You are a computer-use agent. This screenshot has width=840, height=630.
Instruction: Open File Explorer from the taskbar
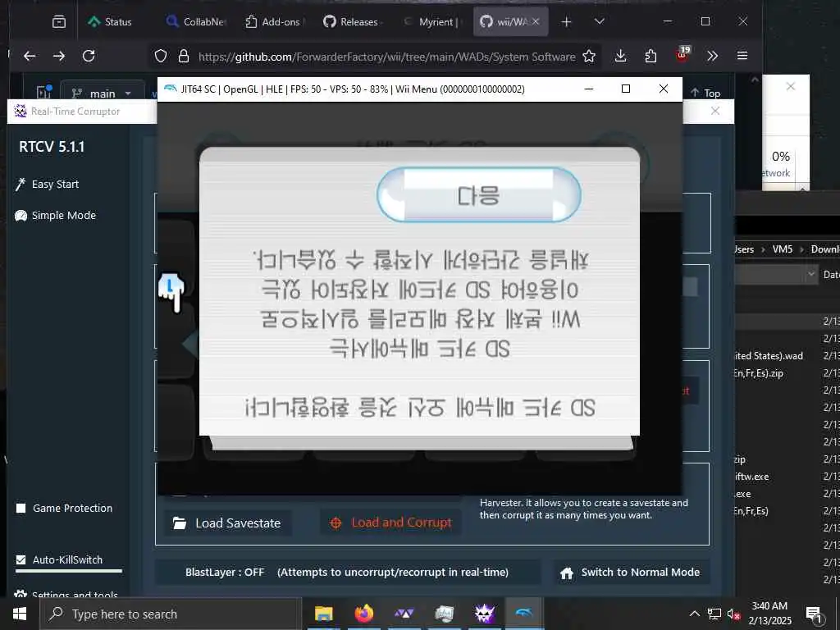point(323,614)
